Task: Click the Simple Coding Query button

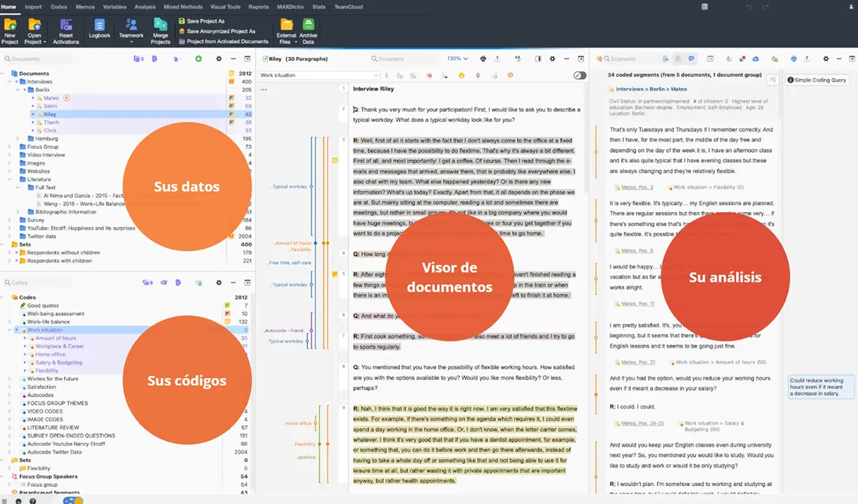Action: click(817, 80)
